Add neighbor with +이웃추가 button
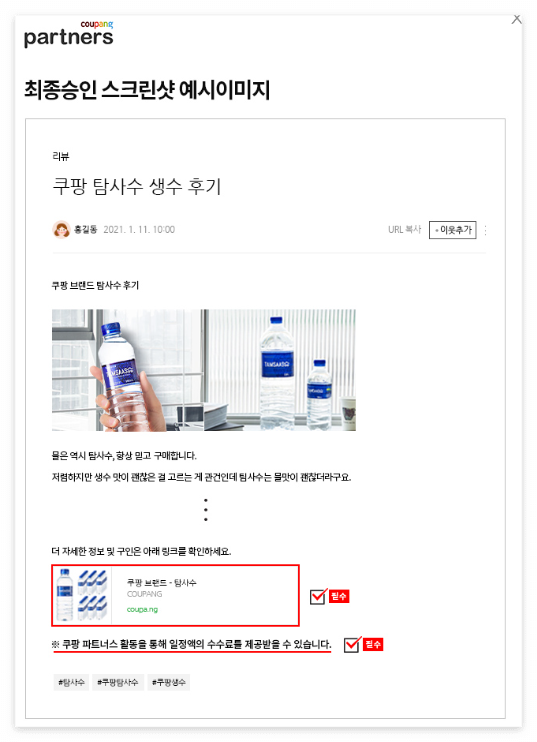Viewport: 537px width, 742px height. [x=452, y=230]
